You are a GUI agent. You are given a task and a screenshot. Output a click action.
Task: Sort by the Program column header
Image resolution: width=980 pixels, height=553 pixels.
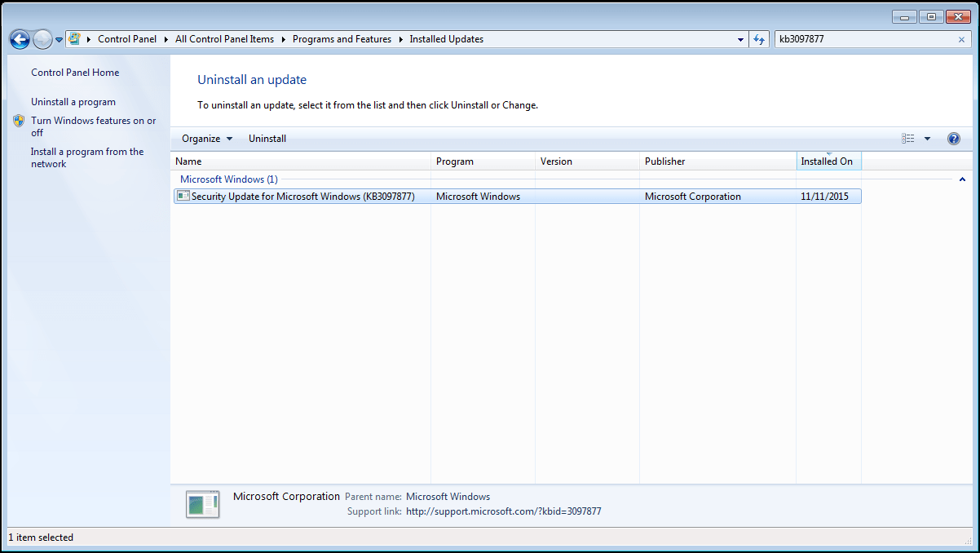[483, 161]
